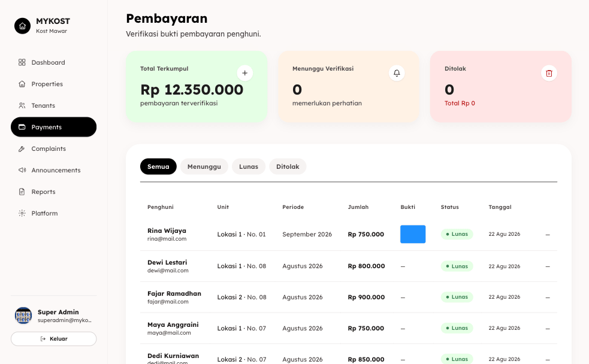Click the Rp 900.000 amount cell
Image resolution: width=589 pixels, height=364 pixels.
(366, 297)
